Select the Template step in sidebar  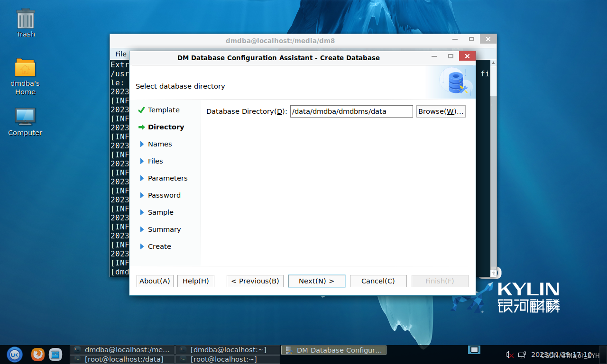164,110
